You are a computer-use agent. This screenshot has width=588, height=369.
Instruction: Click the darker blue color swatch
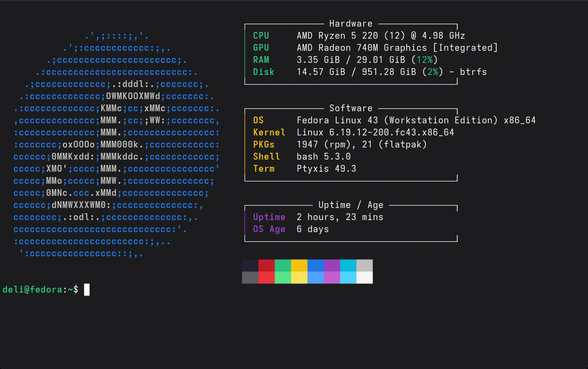click(316, 265)
